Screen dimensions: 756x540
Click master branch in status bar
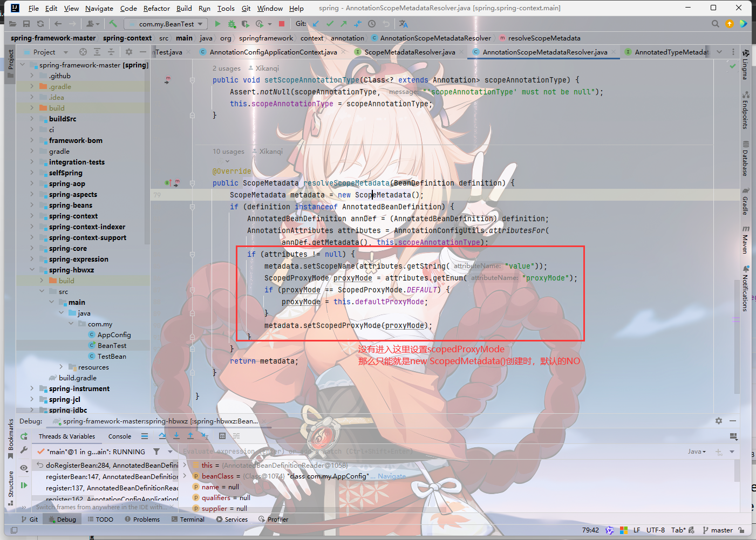718,530
